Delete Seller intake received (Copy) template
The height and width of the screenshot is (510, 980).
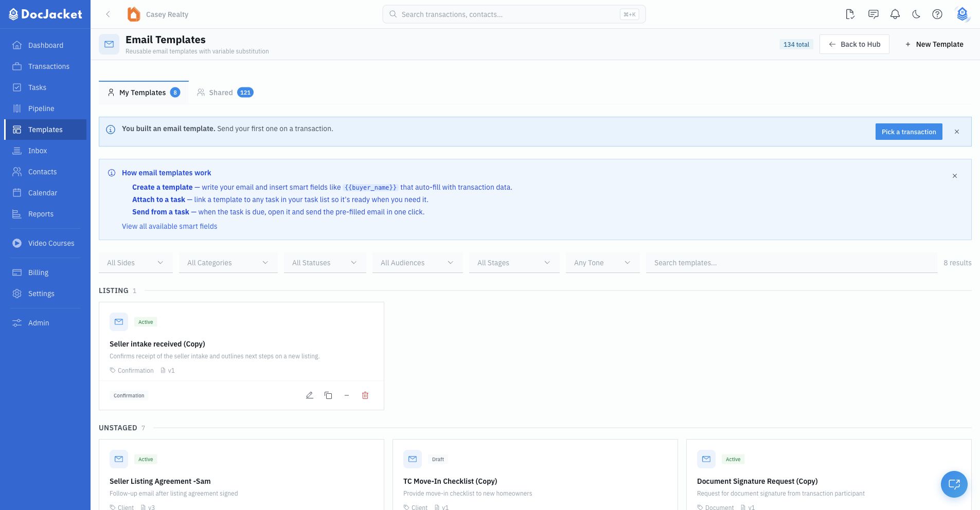coord(365,395)
